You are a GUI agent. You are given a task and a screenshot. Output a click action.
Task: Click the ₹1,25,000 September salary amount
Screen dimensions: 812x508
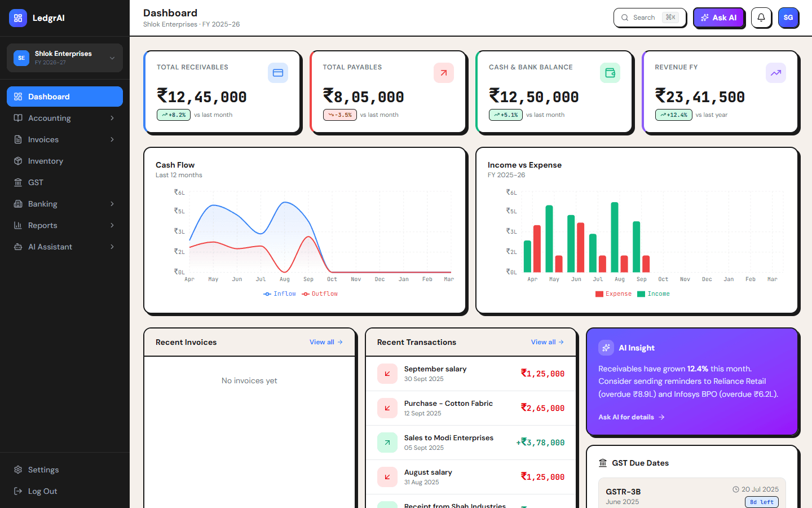542,374
